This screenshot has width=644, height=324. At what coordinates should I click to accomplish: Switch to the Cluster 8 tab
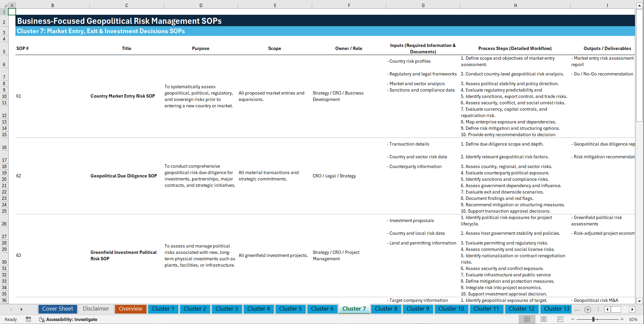(386, 309)
